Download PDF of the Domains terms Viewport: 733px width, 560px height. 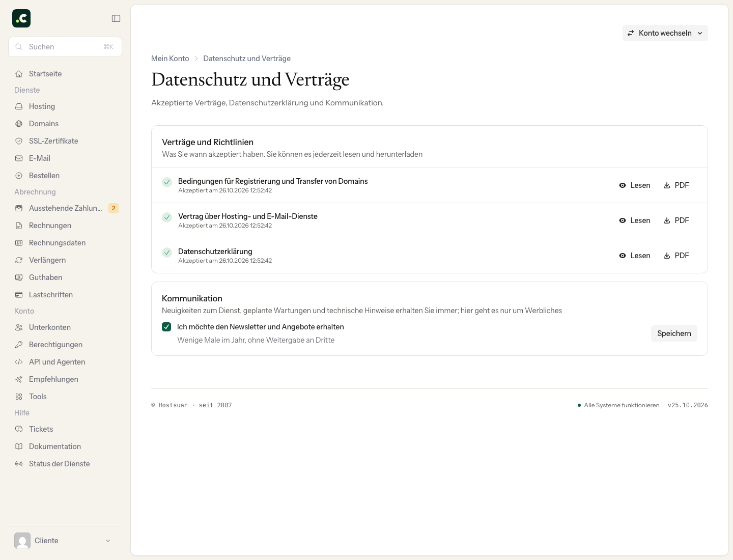[676, 185]
